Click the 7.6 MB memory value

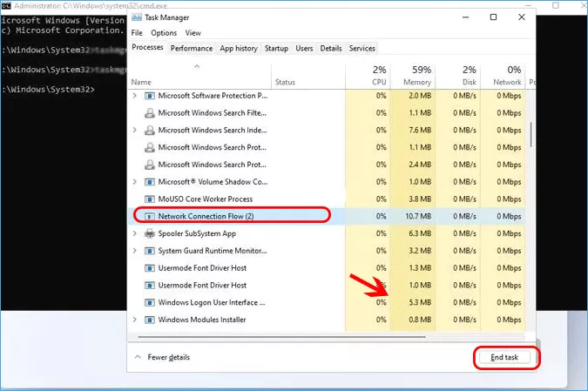click(x=420, y=131)
